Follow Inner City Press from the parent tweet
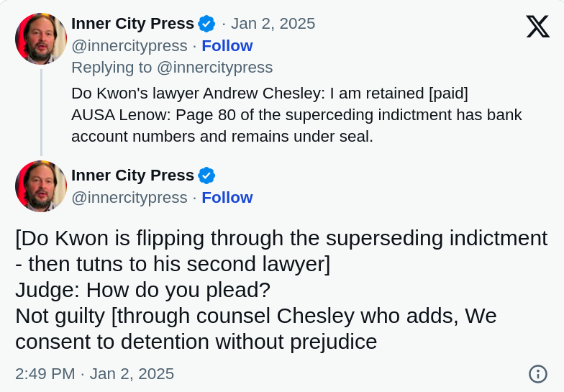The height and width of the screenshot is (392, 564). [227, 46]
